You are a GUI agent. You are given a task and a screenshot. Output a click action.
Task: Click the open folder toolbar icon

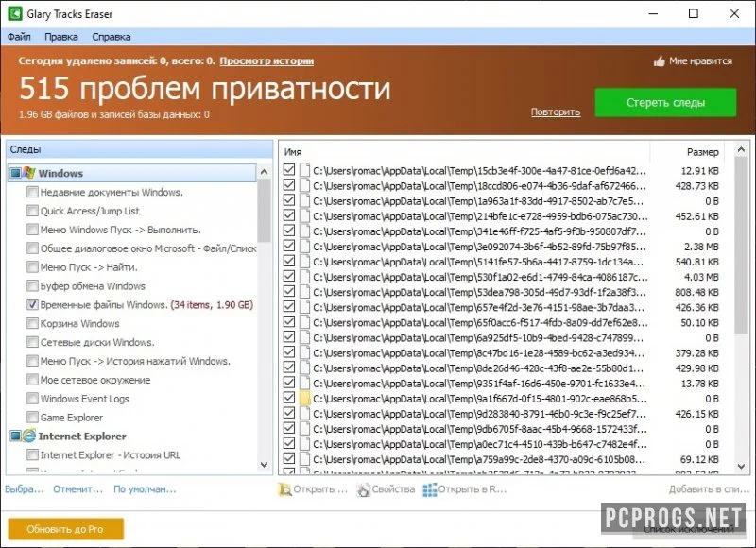pos(284,489)
